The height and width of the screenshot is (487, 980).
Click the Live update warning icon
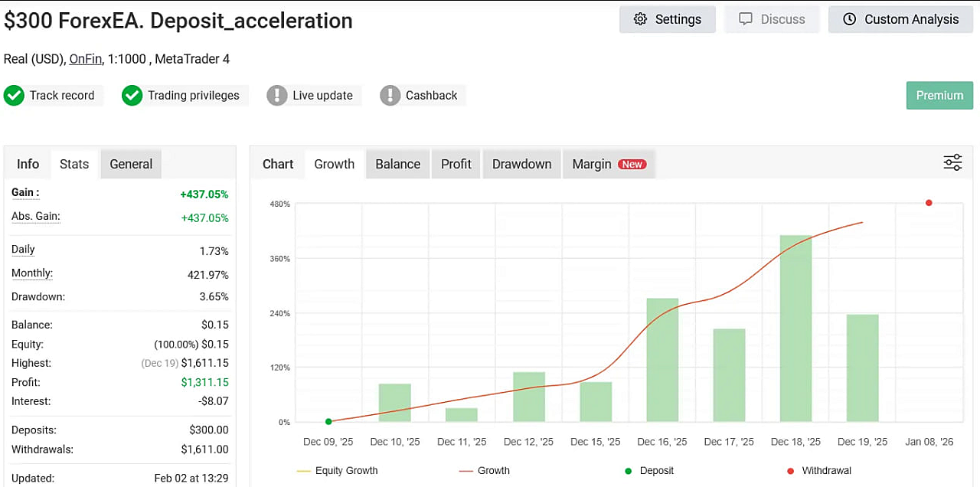click(277, 96)
